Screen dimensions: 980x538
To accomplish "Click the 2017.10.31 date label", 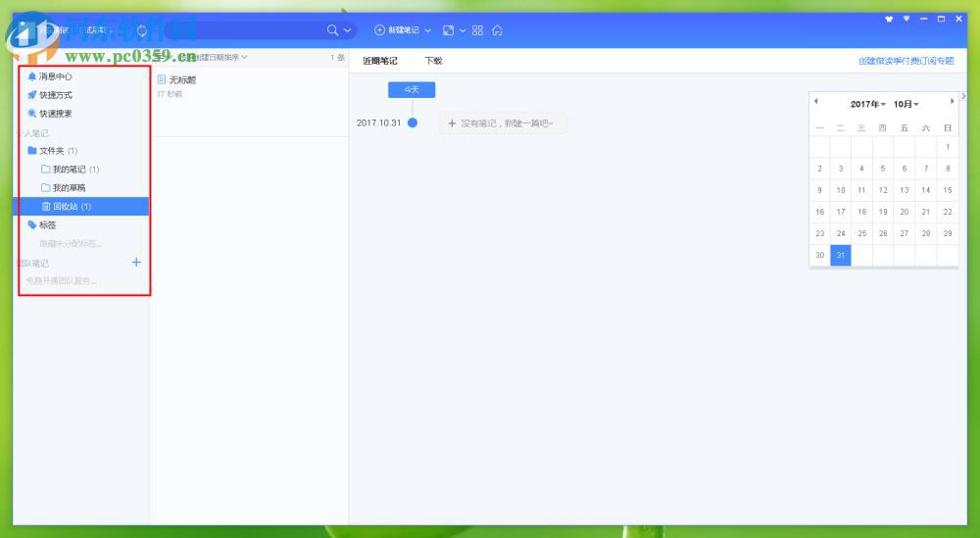I will (x=378, y=123).
